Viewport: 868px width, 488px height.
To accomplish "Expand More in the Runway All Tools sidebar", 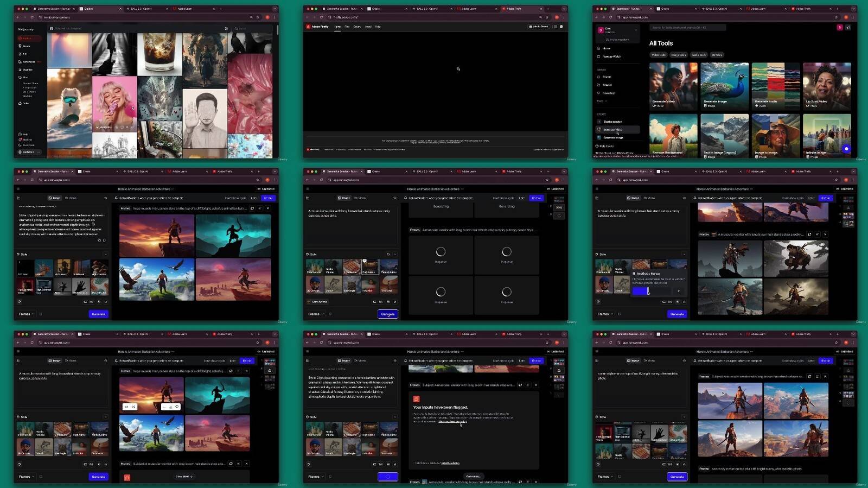I will point(601,101).
